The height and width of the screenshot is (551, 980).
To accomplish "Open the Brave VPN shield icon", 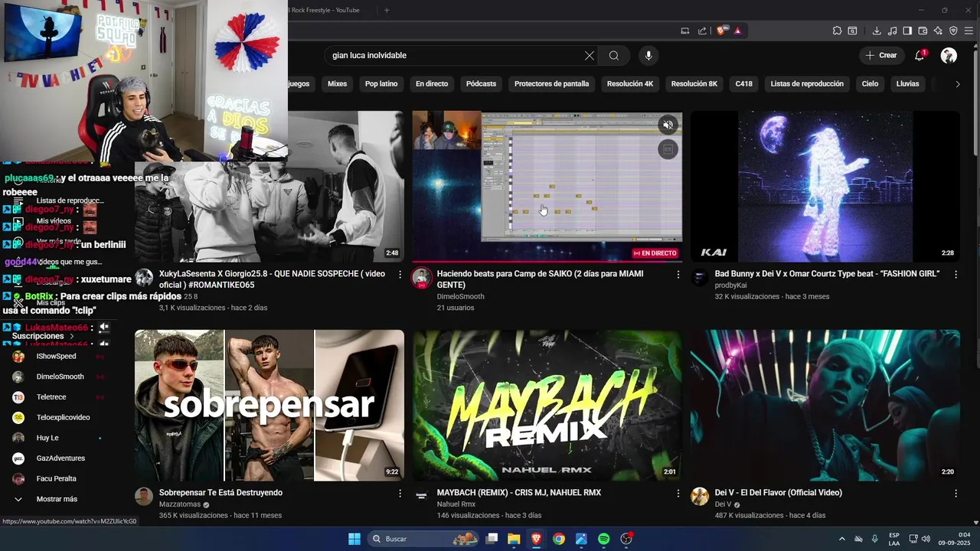I will (953, 31).
